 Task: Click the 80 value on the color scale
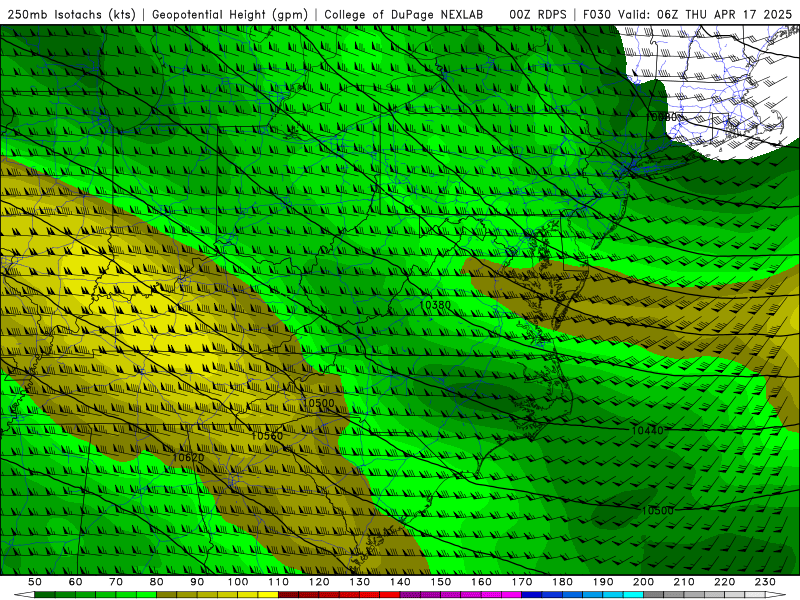tap(157, 582)
